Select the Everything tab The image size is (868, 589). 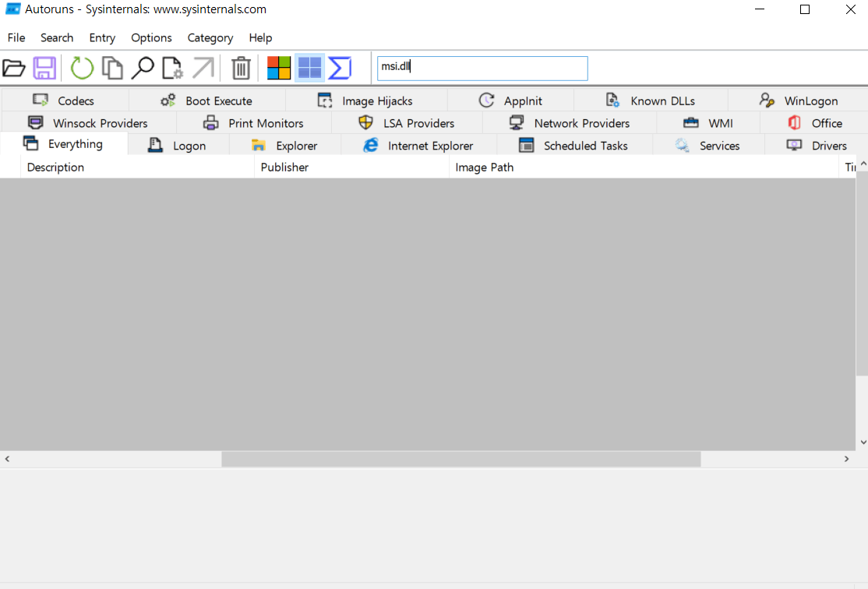[x=64, y=144]
